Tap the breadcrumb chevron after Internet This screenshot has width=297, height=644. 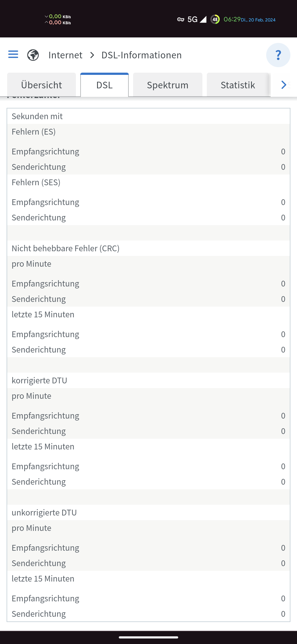[92, 55]
